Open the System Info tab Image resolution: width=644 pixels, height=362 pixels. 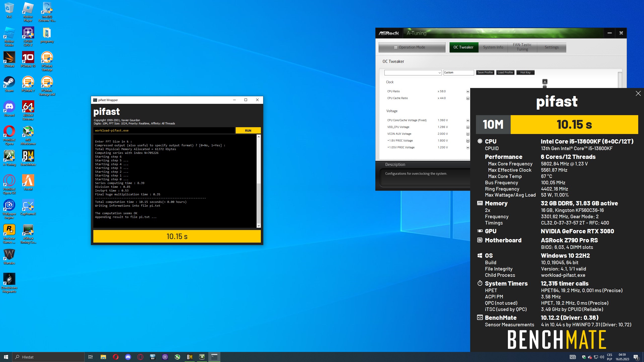(x=493, y=47)
